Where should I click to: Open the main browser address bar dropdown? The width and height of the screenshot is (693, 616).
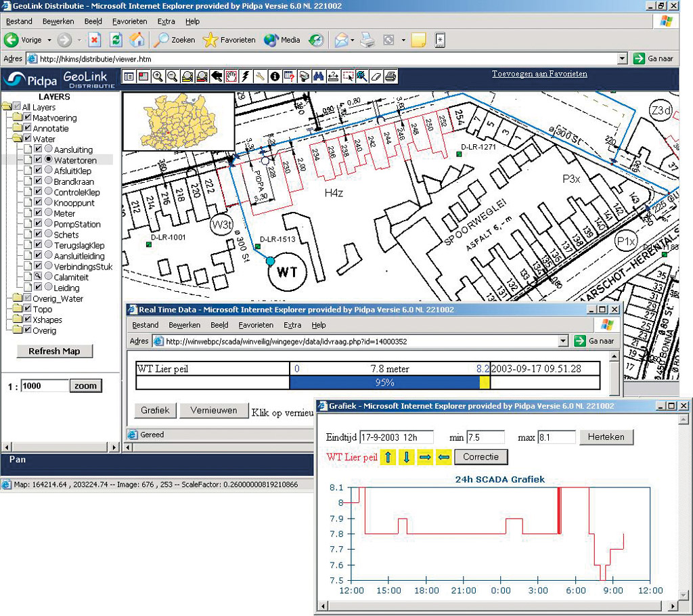623,59
